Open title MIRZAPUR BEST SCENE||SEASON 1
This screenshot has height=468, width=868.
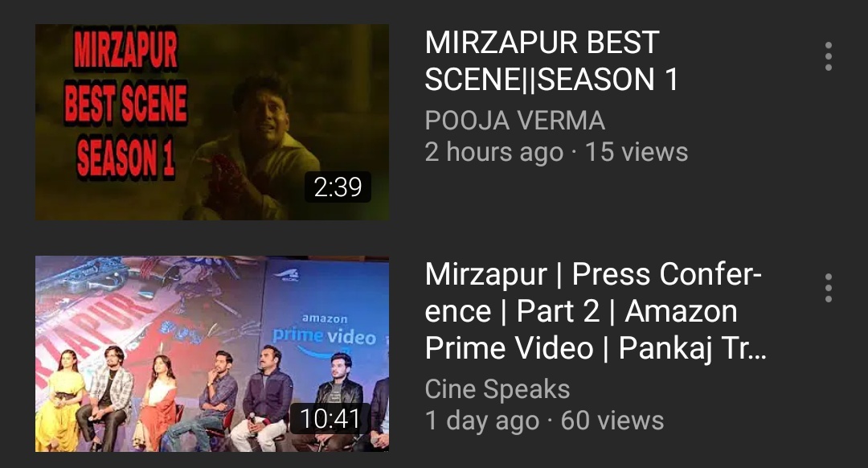551,61
